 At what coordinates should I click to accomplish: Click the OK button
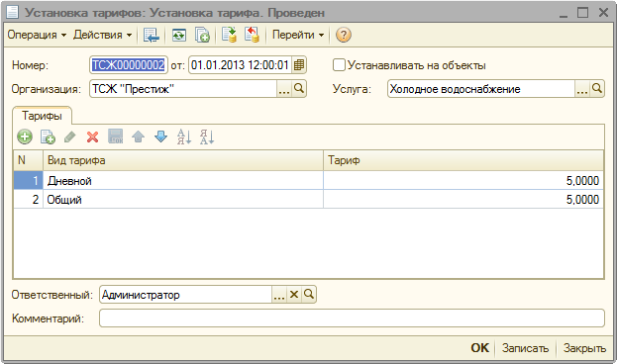click(x=480, y=348)
